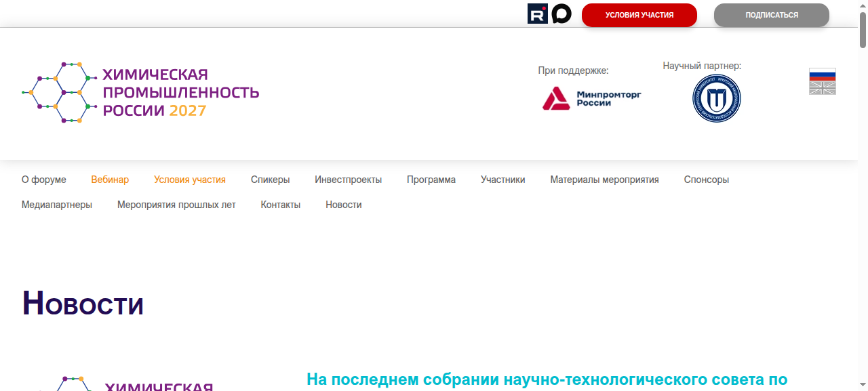Open the Rutube icon link in top bar
This screenshot has width=868, height=391.
coord(538,14)
